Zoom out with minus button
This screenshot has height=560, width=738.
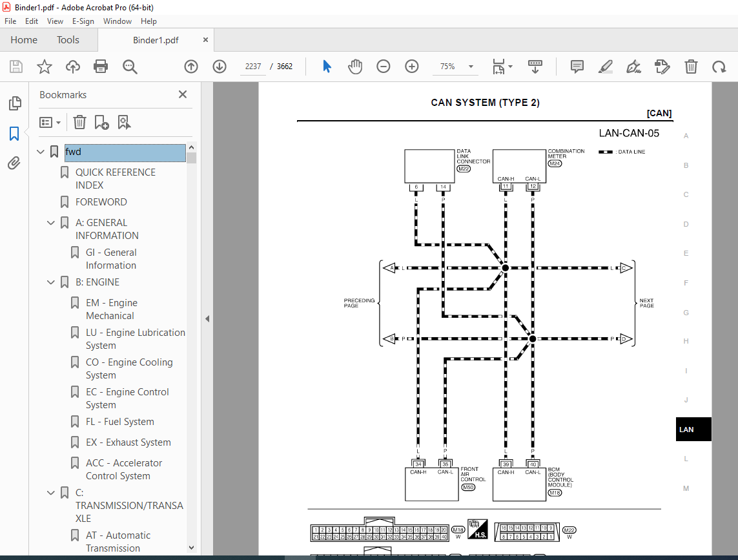pyautogui.click(x=383, y=67)
